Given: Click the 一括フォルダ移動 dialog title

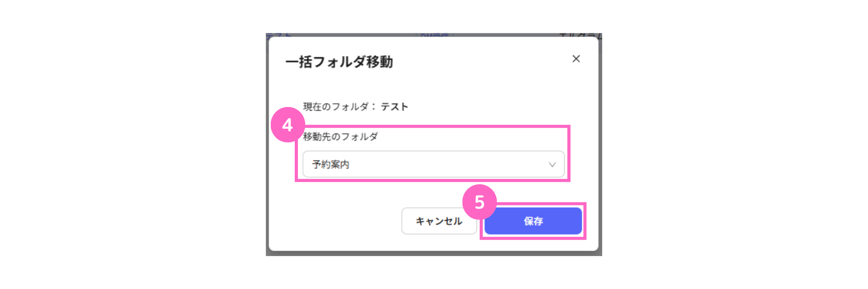Looking at the screenshot, I should tap(339, 61).
